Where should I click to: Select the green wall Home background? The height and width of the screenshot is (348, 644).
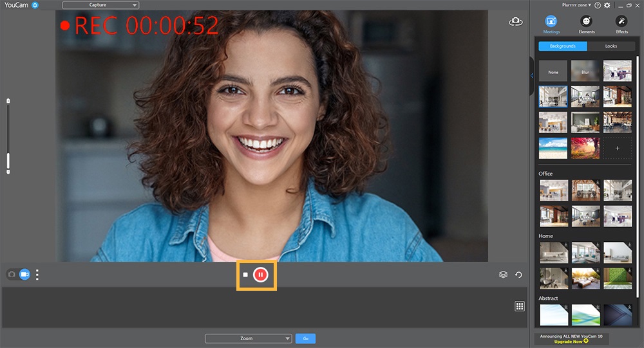point(618,279)
